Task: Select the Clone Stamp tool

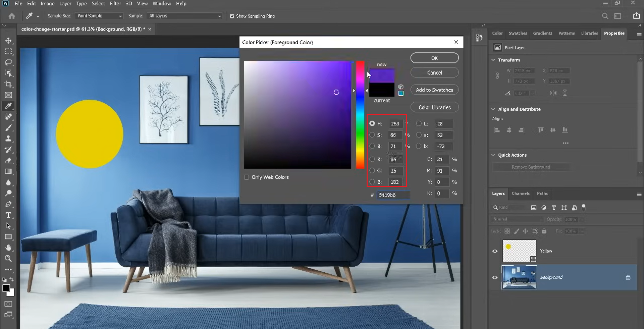Action: [8, 139]
